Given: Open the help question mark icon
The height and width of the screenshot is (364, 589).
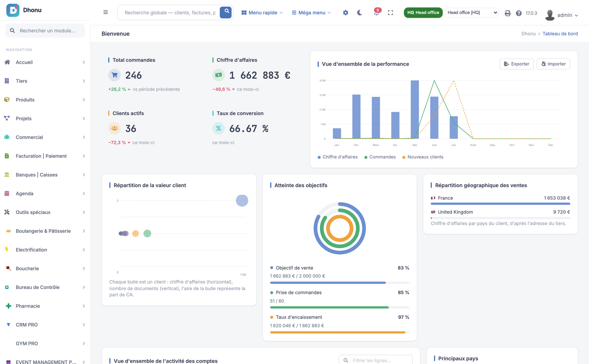Looking at the screenshot, I should (519, 13).
